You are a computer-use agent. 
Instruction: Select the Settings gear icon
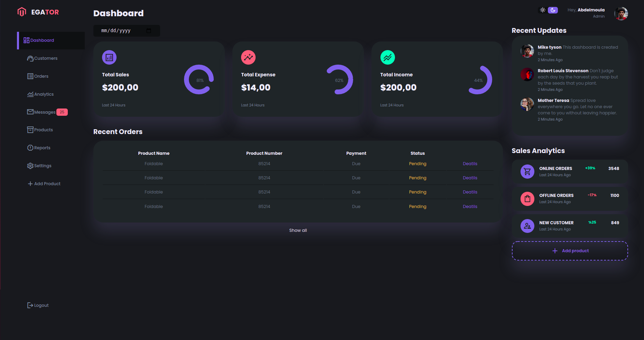tap(30, 166)
